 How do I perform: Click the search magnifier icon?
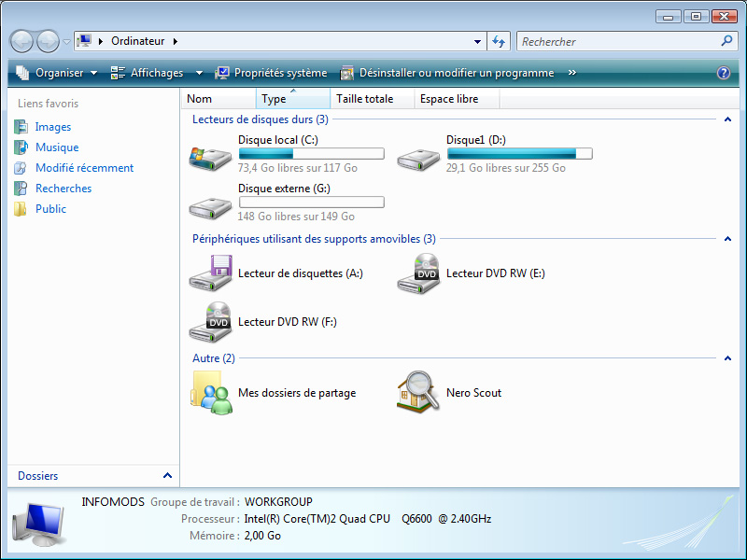[726, 41]
